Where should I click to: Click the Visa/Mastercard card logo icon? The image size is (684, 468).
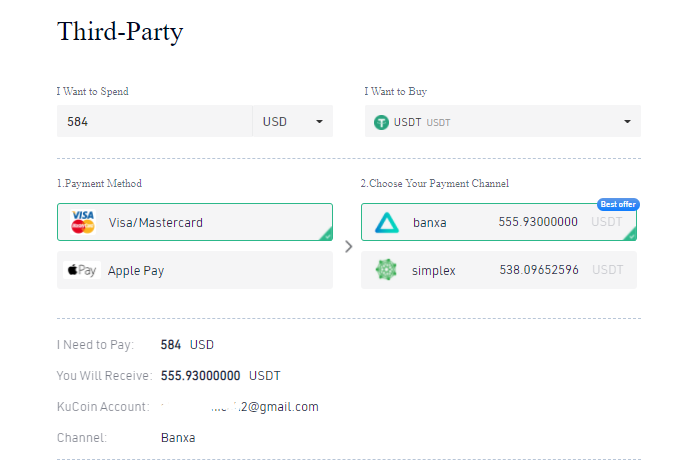click(x=83, y=222)
